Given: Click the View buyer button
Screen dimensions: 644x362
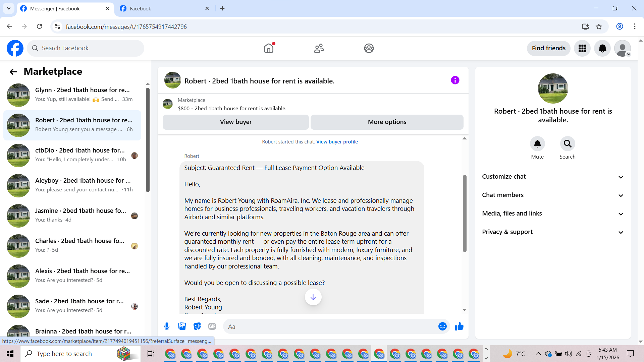Looking at the screenshot, I should click(x=235, y=122).
